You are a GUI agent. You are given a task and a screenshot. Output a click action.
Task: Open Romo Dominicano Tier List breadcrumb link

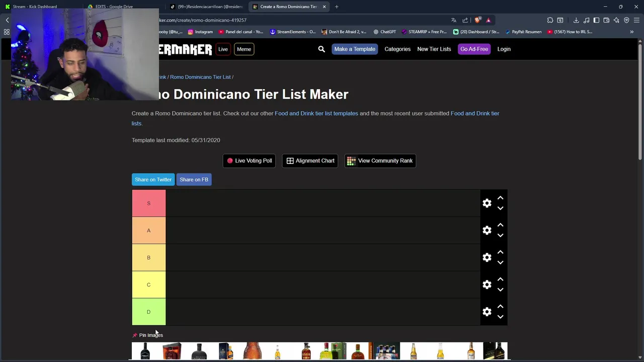[200, 77]
